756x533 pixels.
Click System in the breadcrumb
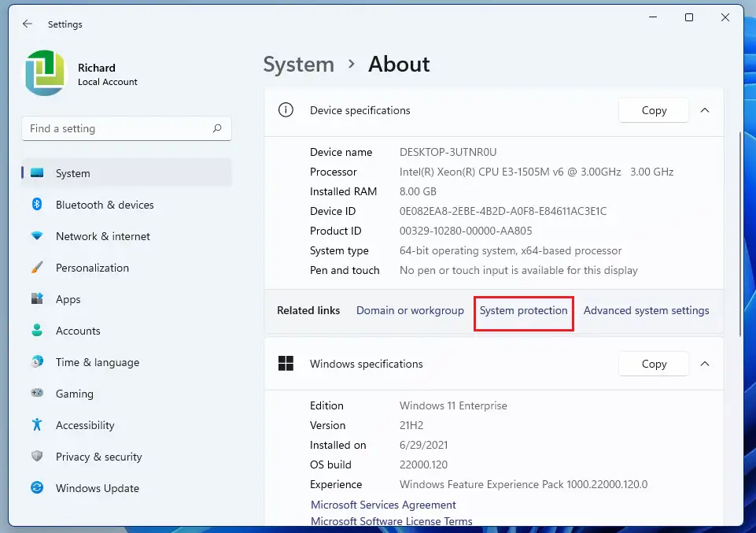[x=298, y=64]
